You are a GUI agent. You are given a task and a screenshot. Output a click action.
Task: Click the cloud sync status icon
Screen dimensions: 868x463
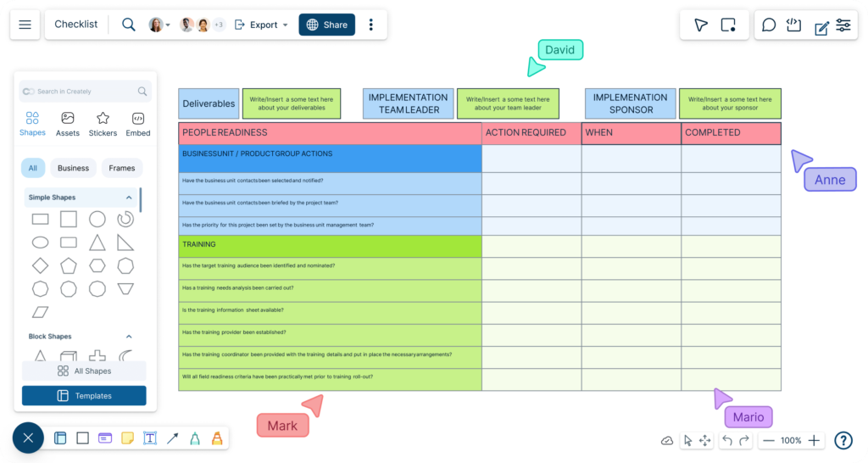[x=667, y=441]
